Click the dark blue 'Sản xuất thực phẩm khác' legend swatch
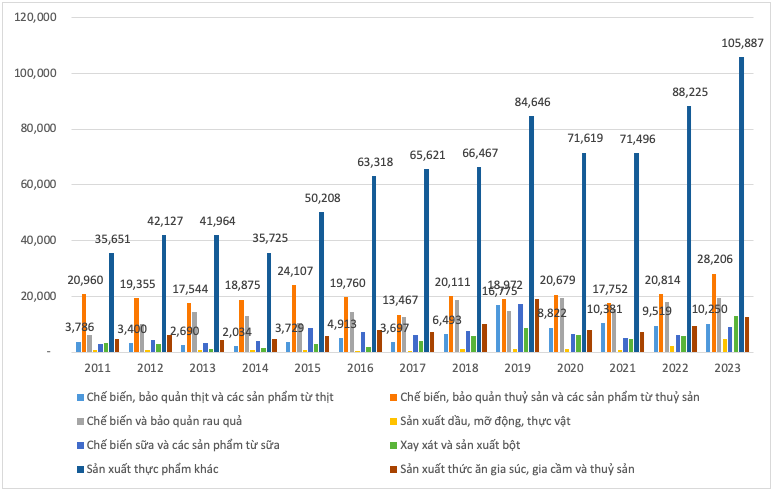The image size is (771, 490). [x=78, y=467]
